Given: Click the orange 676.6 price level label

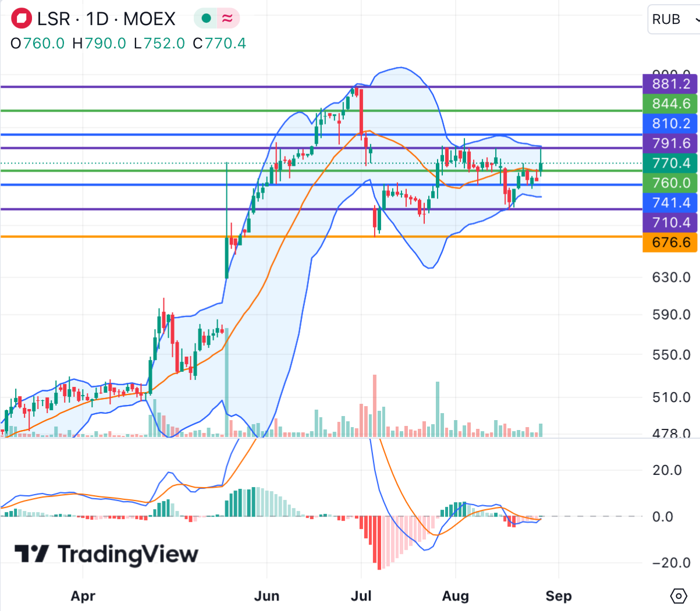Looking at the screenshot, I should pyautogui.click(x=671, y=242).
